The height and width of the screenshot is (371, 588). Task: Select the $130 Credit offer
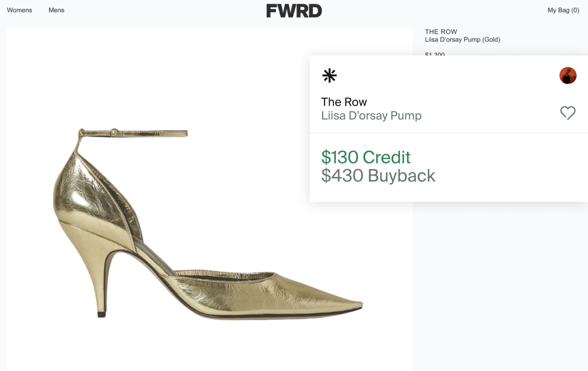(x=366, y=157)
